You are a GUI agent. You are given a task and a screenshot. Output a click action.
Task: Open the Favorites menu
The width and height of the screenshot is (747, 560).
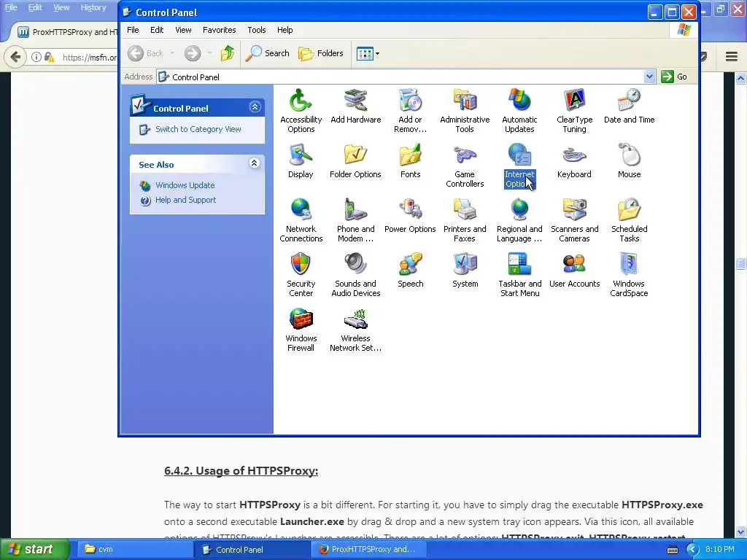click(219, 30)
